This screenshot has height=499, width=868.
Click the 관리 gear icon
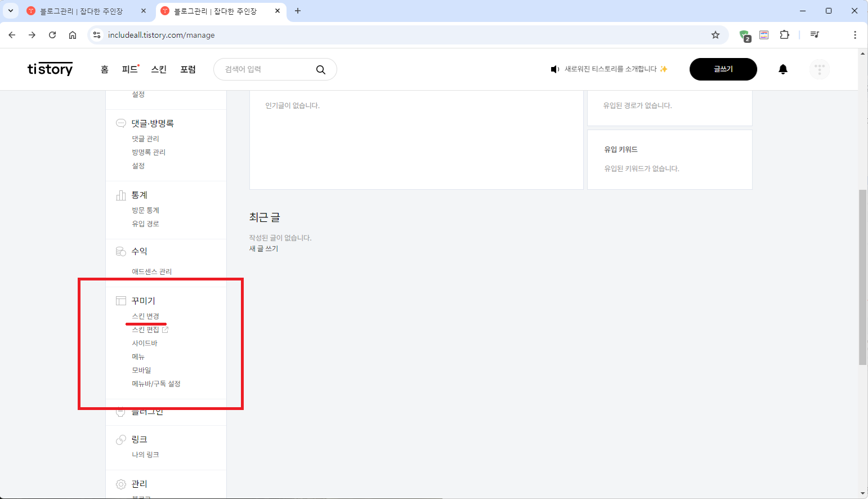[x=121, y=484]
